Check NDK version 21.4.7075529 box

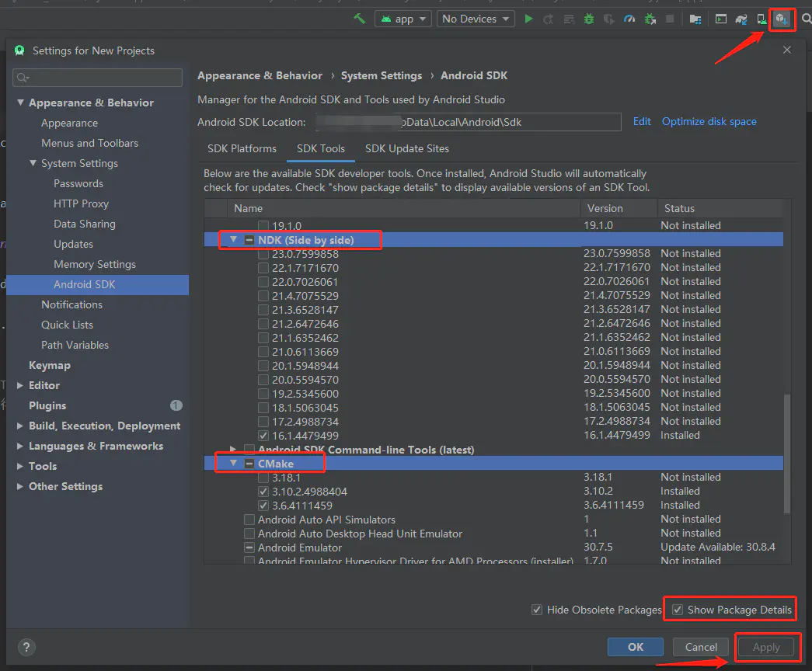pos(263,296)
